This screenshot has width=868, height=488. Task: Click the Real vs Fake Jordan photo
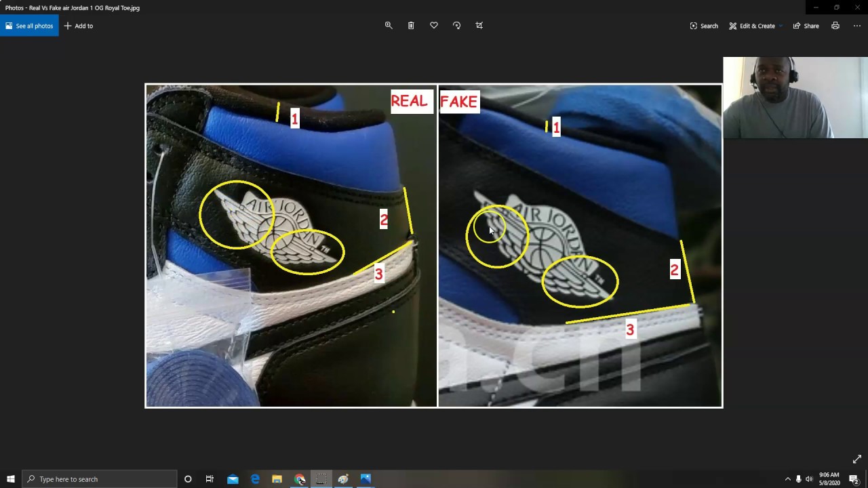pyautogui.click(x=434, y=245)
